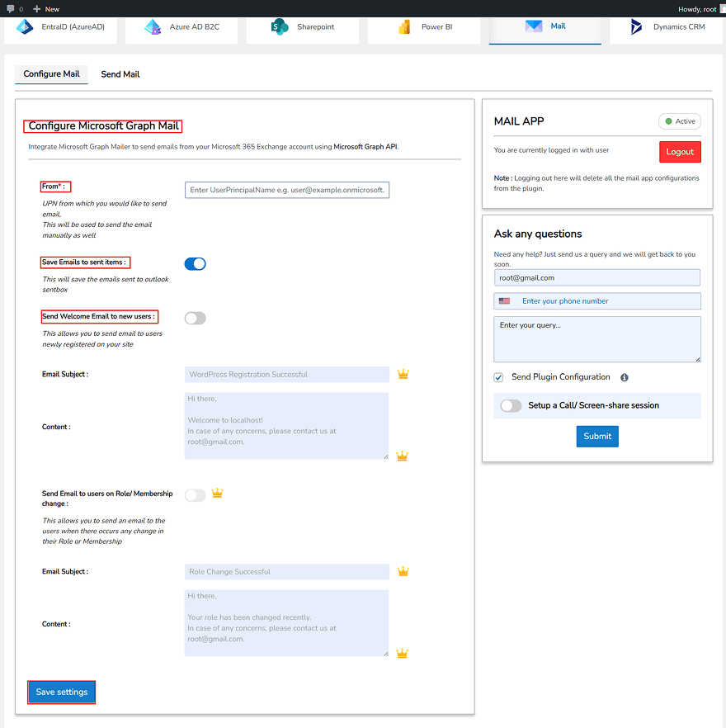Click the Welcome to localhost content textarea

coord(286,426)
